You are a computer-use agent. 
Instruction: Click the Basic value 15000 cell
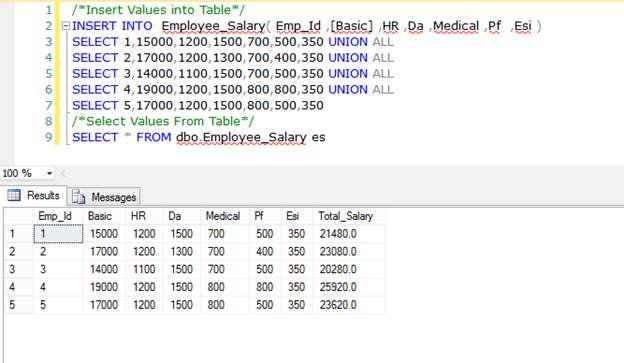pyautogui.click(x=105, y=234)
